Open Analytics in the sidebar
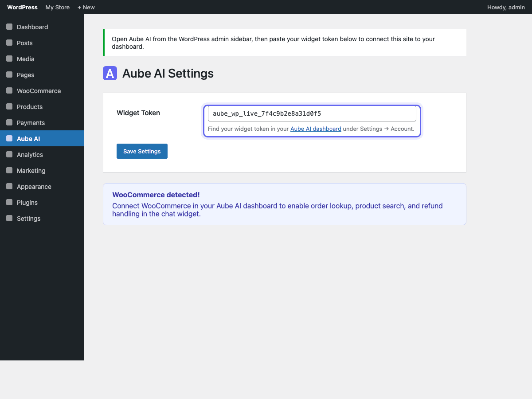 tap(42, 155)
